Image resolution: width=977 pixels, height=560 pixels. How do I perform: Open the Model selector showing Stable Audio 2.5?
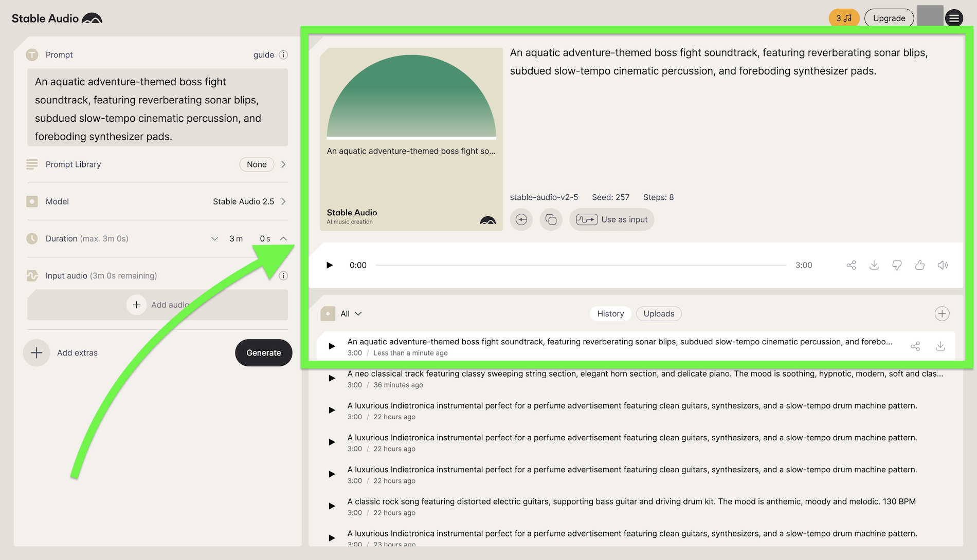click(249, 202)
